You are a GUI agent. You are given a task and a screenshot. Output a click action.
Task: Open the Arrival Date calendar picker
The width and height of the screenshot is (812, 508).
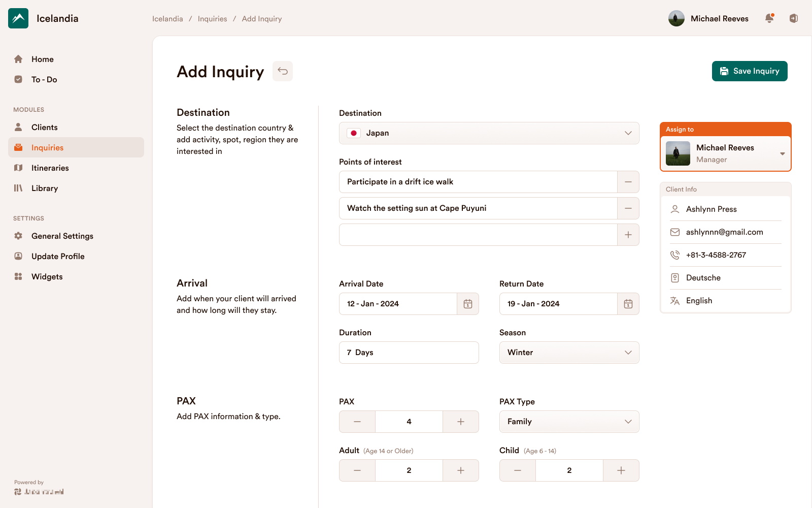tap(468, 304)
